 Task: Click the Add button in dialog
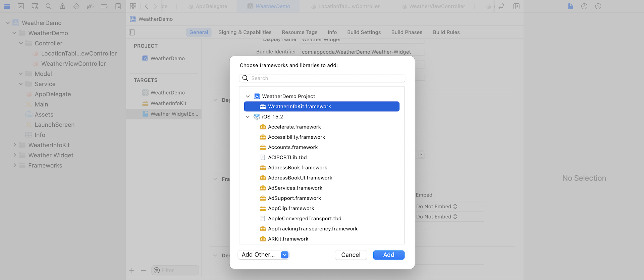[x=388, y=255]
